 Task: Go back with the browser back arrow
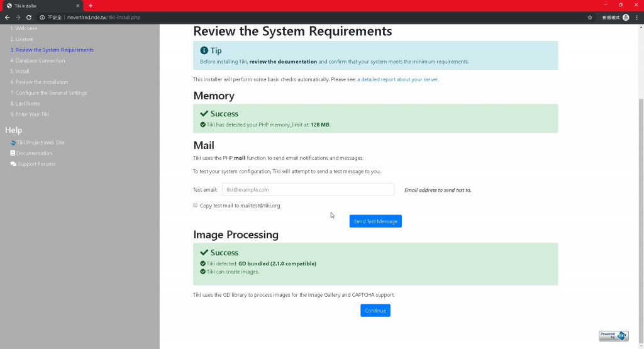8,17
